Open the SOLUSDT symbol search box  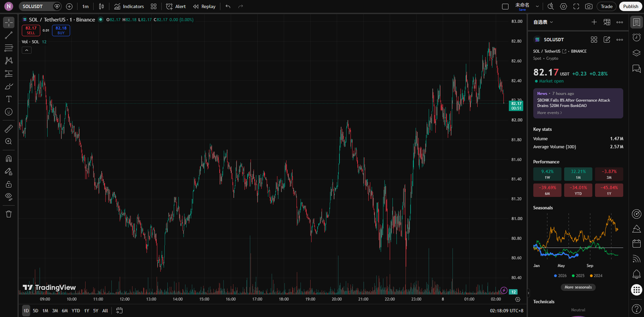click(41, 6)
